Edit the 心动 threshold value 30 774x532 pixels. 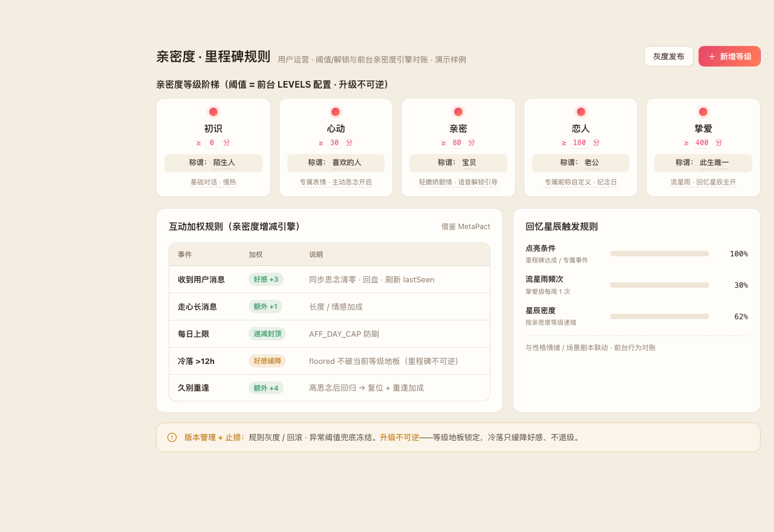coord(334,143)
